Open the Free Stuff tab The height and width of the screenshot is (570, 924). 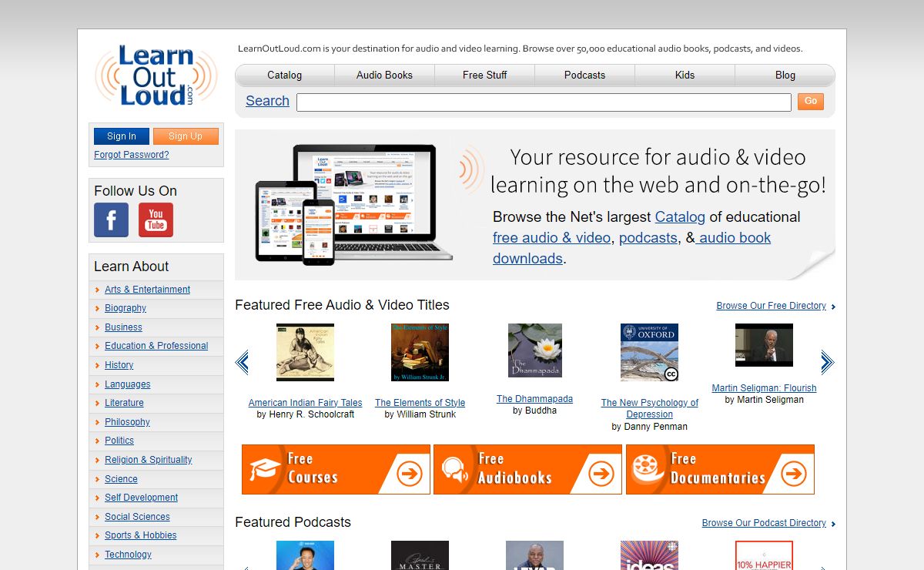pos(485,75)
